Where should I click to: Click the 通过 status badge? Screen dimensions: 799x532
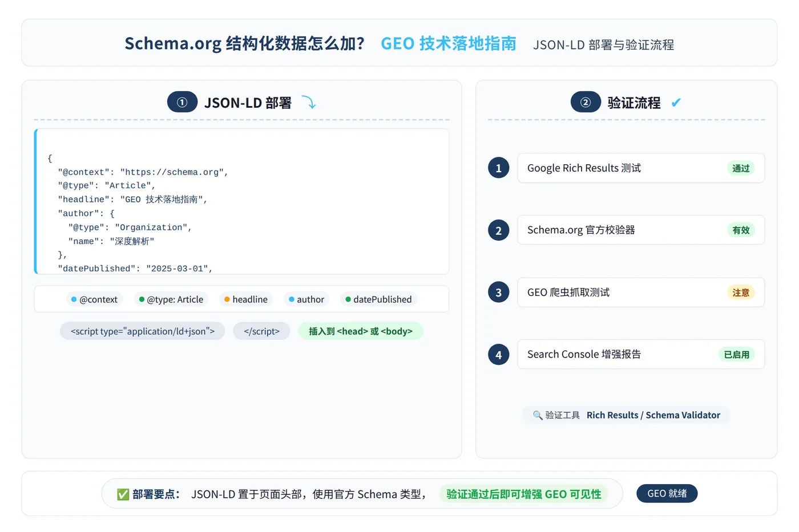click(741, 168)
